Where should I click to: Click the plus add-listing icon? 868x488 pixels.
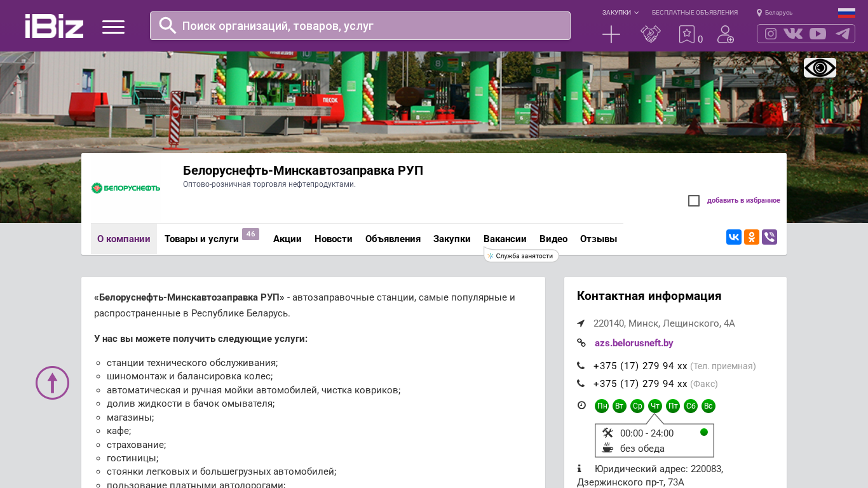click(x=611, y=34)
